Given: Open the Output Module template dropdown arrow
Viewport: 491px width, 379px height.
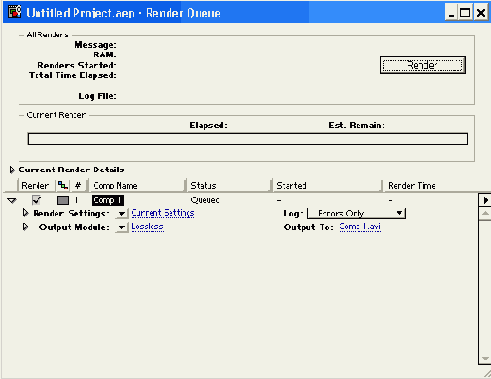Looking at the screenshot, I should tap(122, 227).
